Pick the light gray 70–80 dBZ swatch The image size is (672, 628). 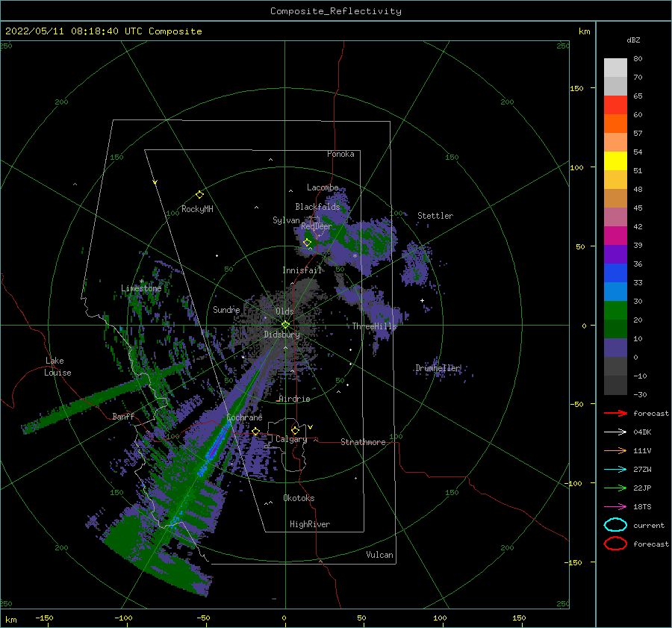[615, 68]
